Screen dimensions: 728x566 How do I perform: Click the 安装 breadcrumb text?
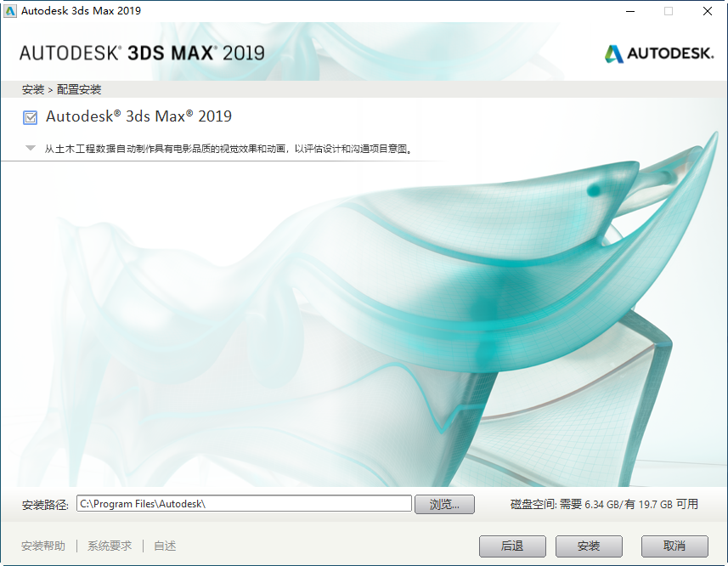click(33, 89)
